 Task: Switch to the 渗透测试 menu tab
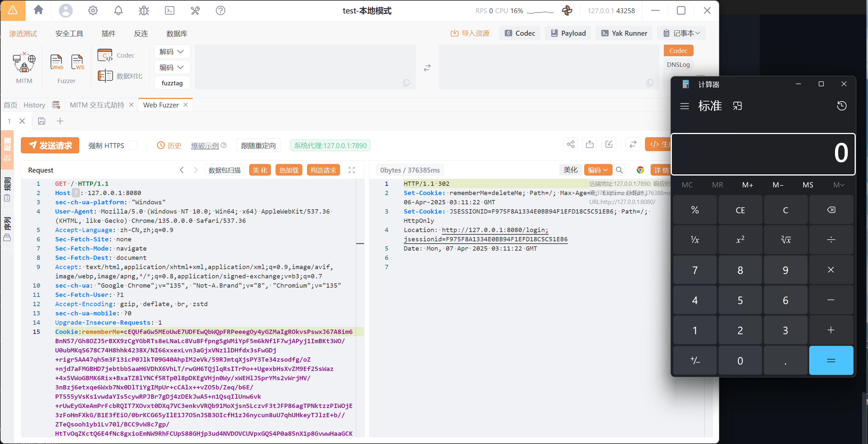coord(23,33)
